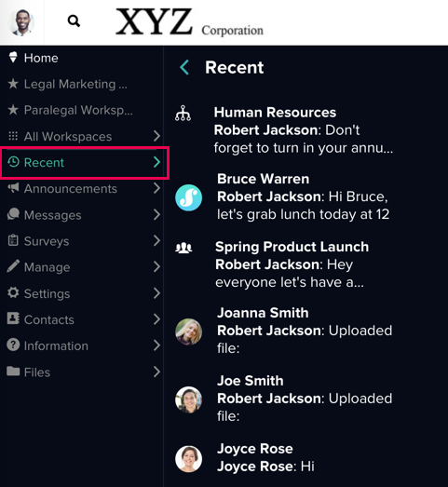Screen dimensions: 448x487
Task: Click the search magnifier icon
Action: pos(74,21)
